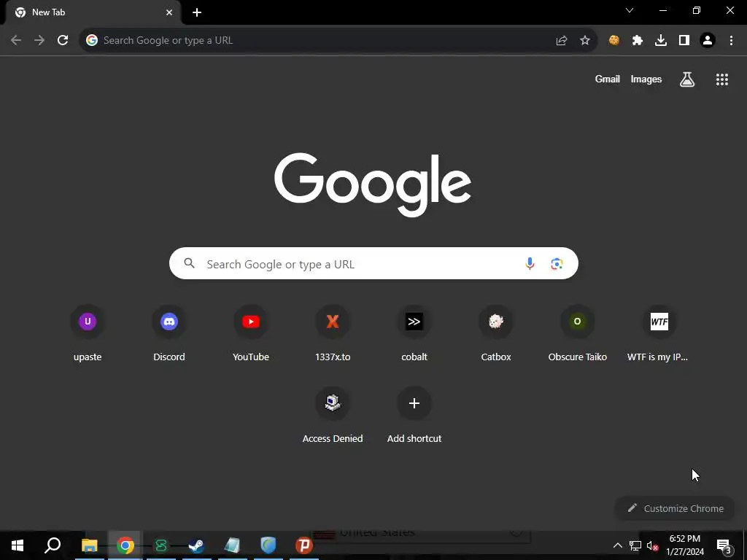Open the YouTube shortcut
Image resolution: width=747 pixels, height=560 pixels.
click(251, 334)
